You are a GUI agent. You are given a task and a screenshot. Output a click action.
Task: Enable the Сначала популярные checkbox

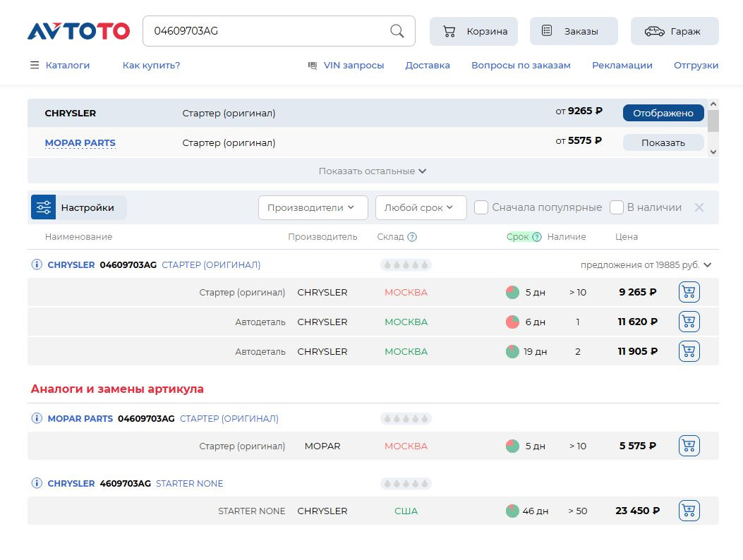tap(481, 207)
